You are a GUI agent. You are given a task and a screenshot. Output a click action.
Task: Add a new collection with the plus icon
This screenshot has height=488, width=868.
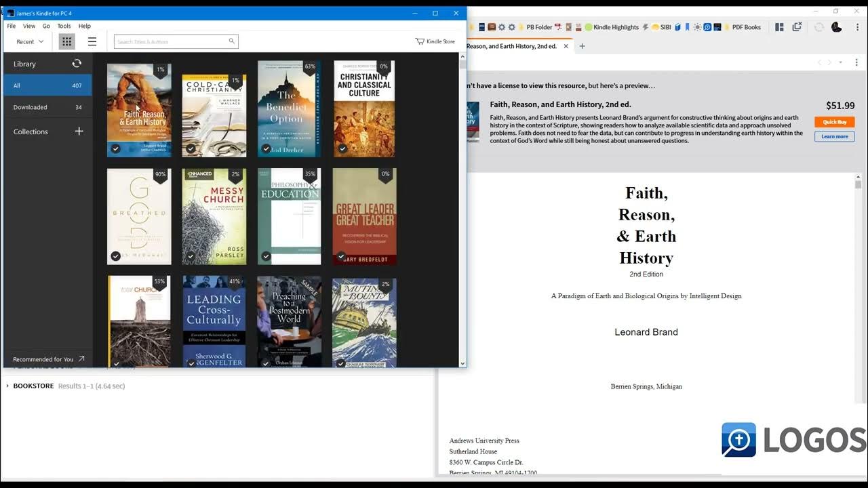click(x=79, y=131)
